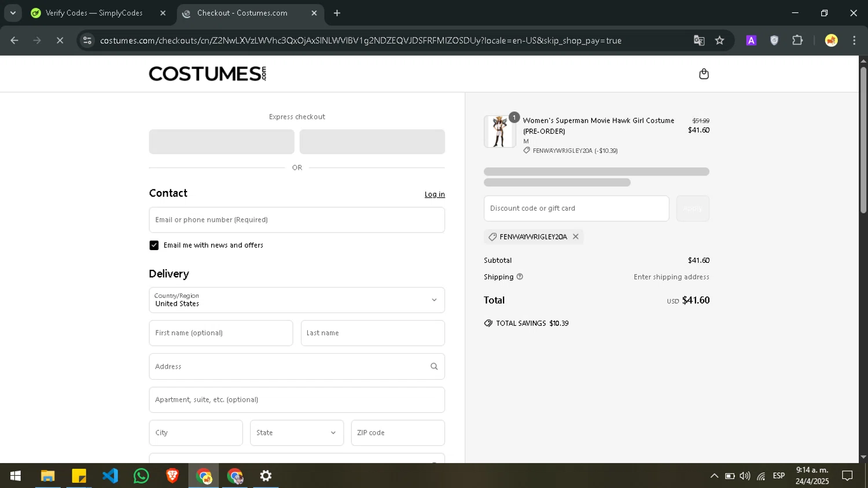Open Settings gear from taskbar
The width and height of the screenshot is (868, 488).
tap(266, 476)
